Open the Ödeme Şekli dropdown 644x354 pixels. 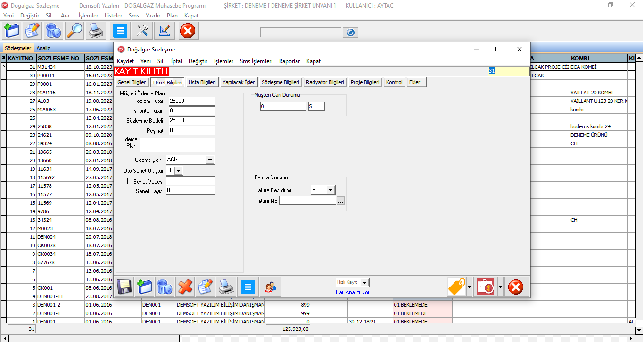tap(210, 160)
